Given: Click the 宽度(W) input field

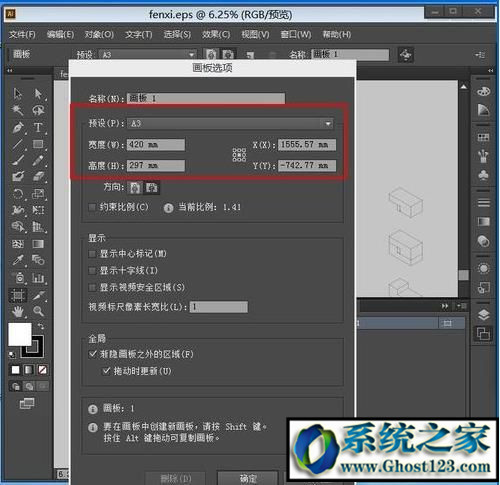Looking at the screenshot, I should (156, 145).
